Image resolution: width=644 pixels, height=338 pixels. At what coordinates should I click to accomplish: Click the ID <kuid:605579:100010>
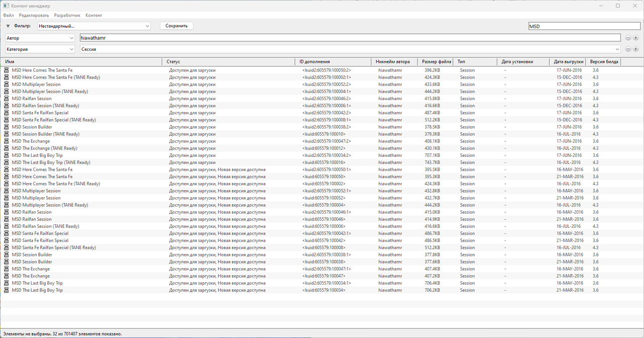324,134
